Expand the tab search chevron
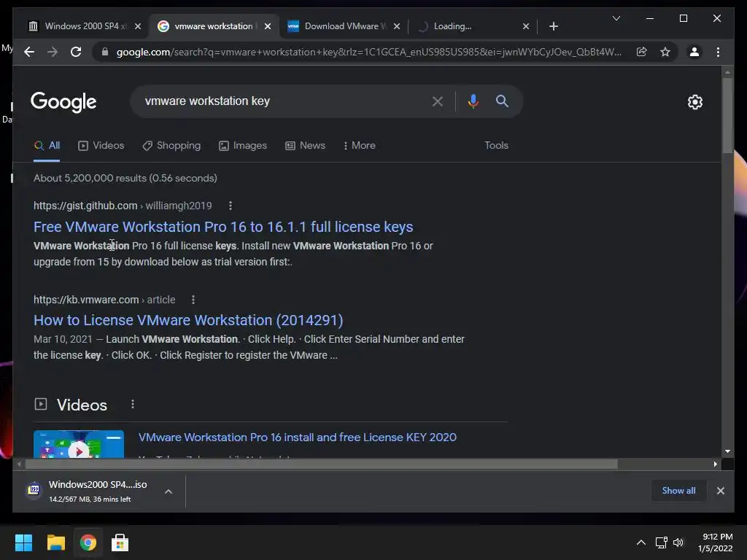Image resolution: width=747 pixels, height=560 pixels. pos(616,18)
